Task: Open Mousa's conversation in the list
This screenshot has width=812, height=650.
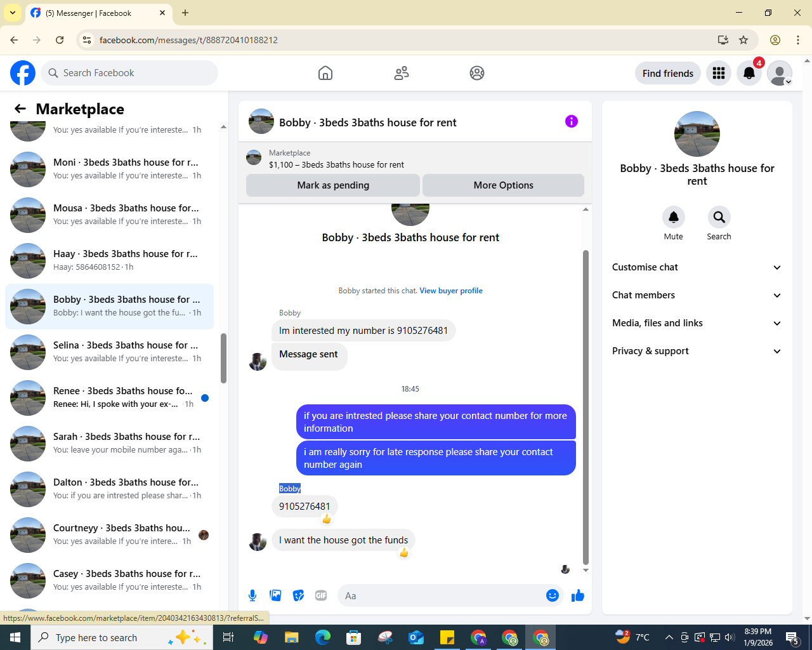Action: pyautogui.click(x=109, y=215)
